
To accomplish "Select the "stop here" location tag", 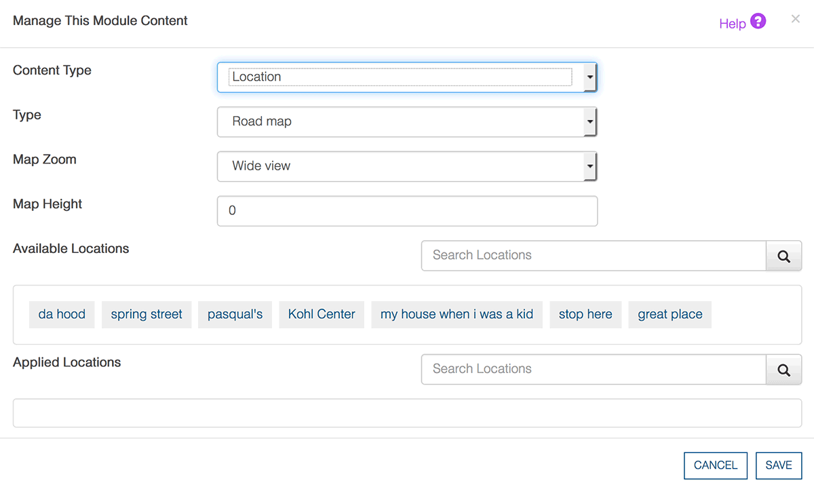I will point(585,315).
